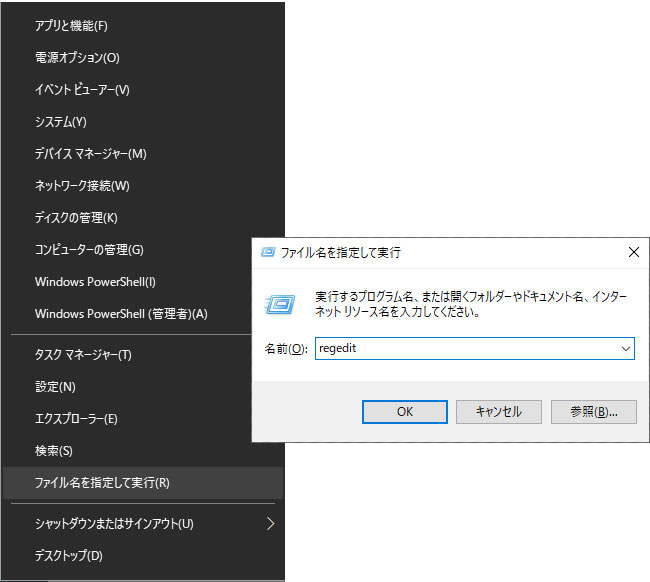Choose システム(Y) in the context menu
The width and height of the screenshot is (650, 582).
point(143,121)
